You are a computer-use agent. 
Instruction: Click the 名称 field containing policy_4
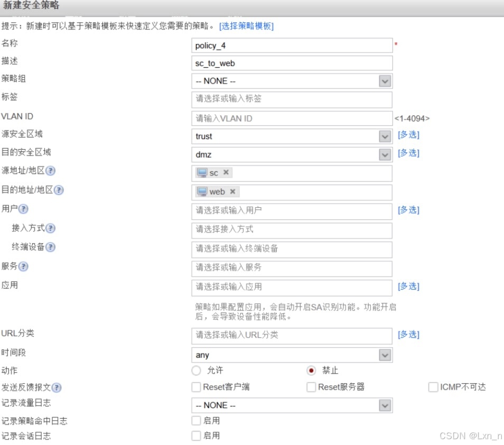[292, 45]
